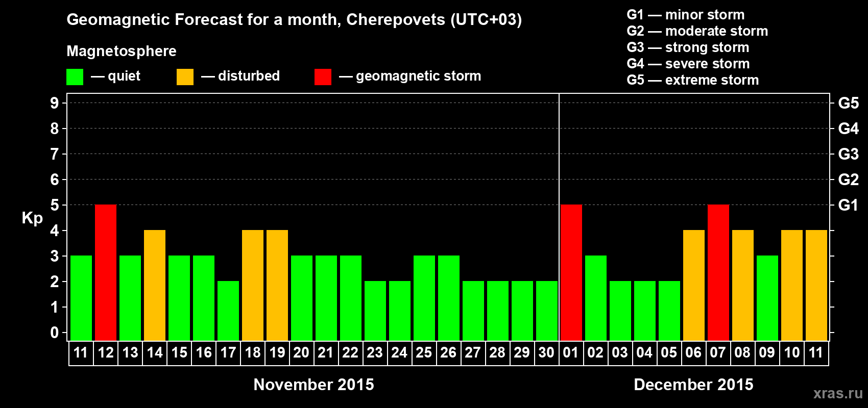
Task: Click the 'quiet' legend label
Action: tap(124, 76)
